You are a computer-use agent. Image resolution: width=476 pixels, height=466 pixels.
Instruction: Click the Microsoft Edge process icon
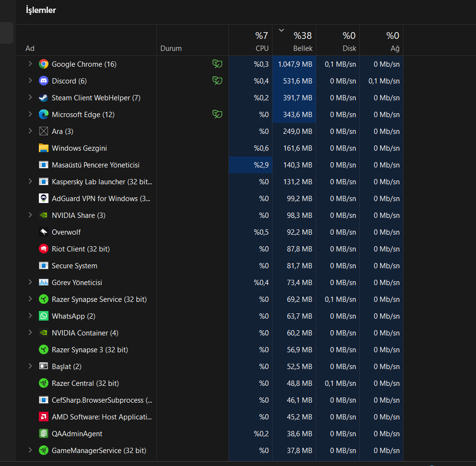(x=44, y=114)
